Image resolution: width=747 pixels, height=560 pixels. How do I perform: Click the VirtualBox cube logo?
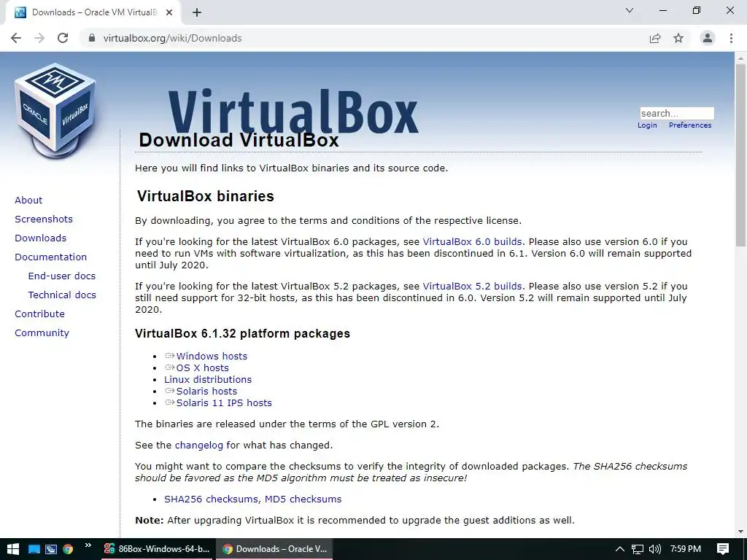click(x=55, y=111)
